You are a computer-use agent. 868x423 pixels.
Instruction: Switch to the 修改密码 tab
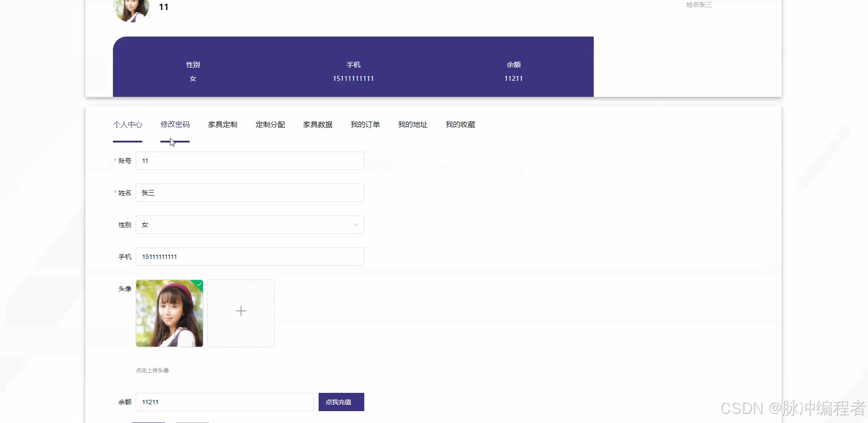(x=175, y=125)
